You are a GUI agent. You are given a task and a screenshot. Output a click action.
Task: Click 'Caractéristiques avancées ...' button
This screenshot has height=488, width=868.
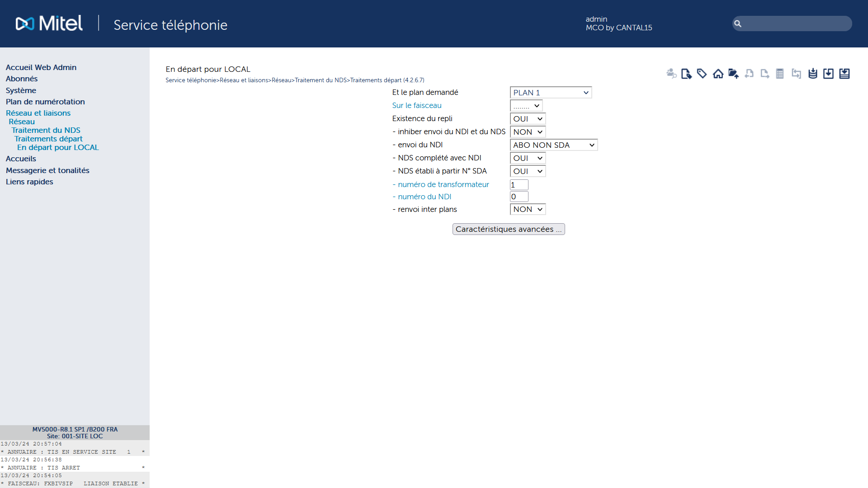pos(509,229)
